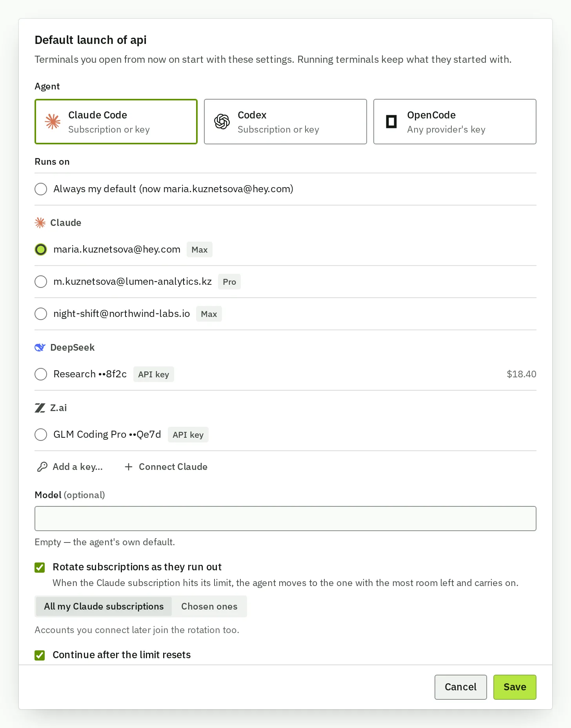Click the Model (optional) input field
This screenshot has width=571, height=728.
click(285, 519)
